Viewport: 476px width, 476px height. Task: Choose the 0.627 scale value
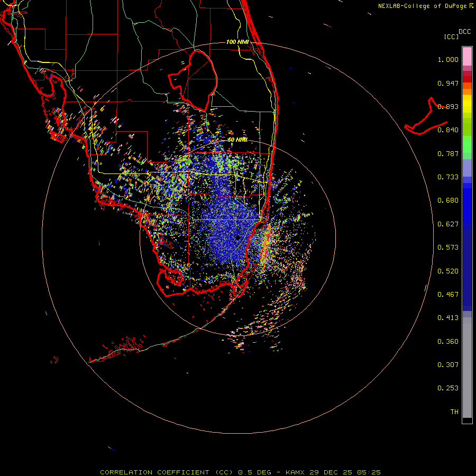(448, 224)
